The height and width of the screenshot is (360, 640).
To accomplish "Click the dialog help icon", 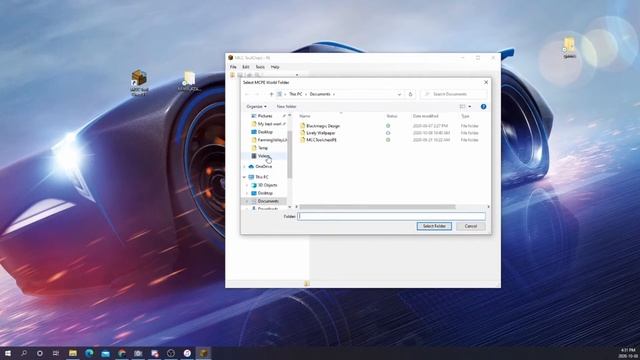I will 483,107.
